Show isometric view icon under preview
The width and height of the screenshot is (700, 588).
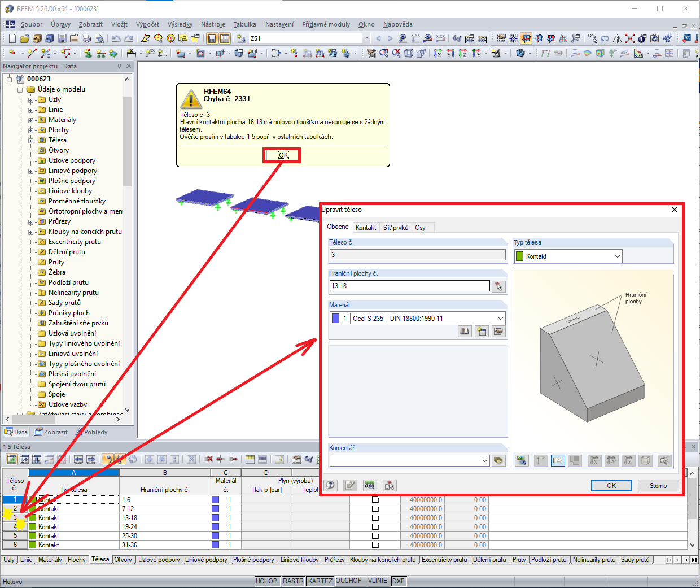pyautogui.click(x=645, y=460)
